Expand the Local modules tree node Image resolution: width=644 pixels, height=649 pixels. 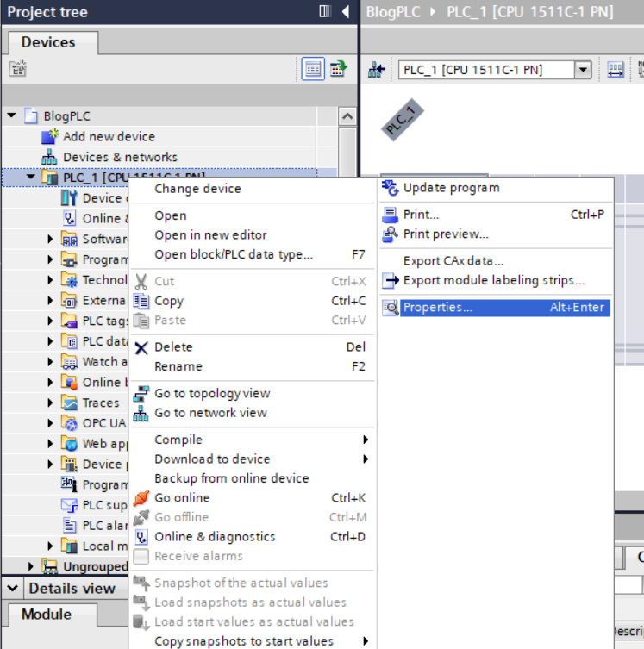pos(50,546)
